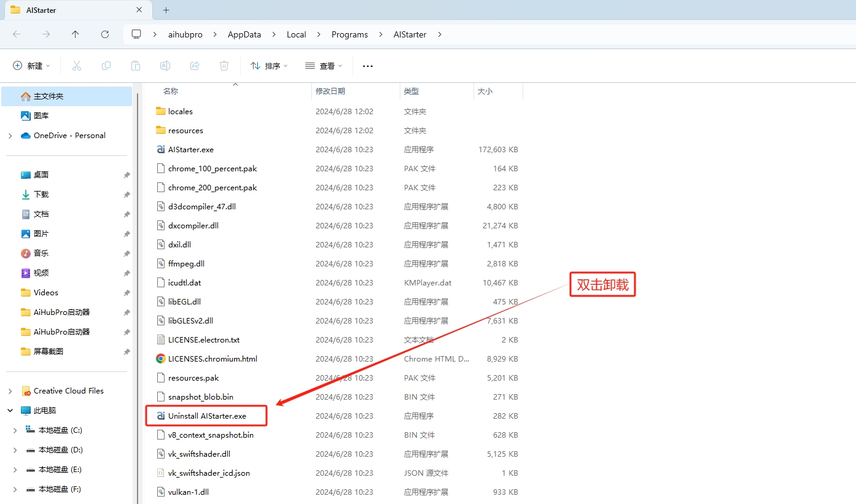Click the locales folder icon
Image resolution: width=856 pixels, height=504 pixels.
[x=161, y=111]
